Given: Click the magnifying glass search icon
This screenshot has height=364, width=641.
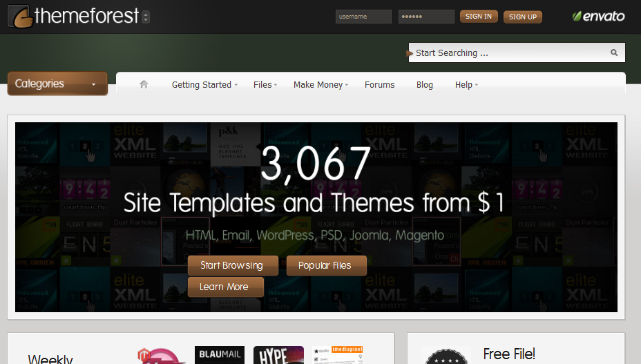Looking at the screenshot, I should pos(614,52).
